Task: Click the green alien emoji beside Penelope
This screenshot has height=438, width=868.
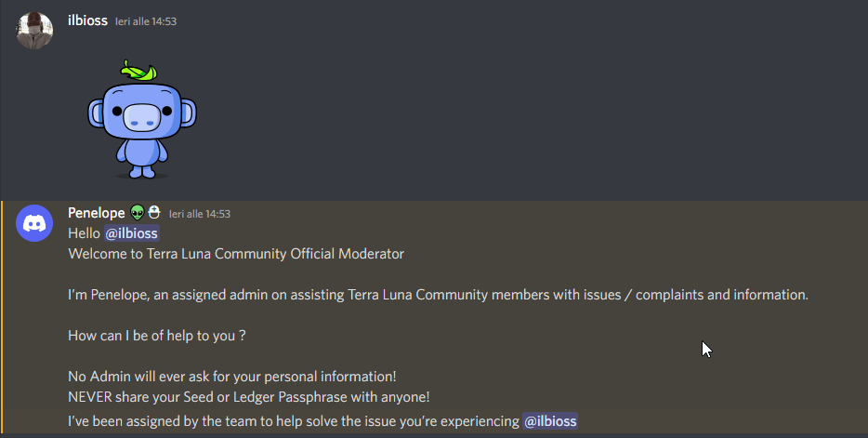Action: [x=138, y=212]
